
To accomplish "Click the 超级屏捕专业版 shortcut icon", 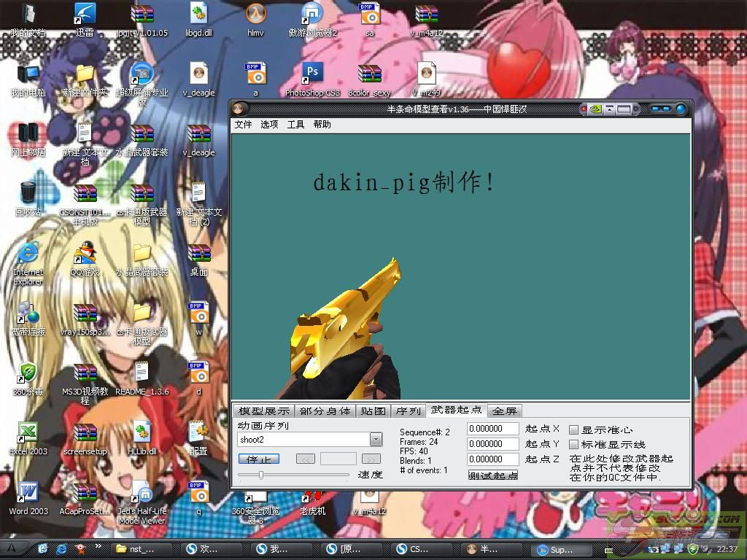I will pyautogui.click(x=142, y=83).
